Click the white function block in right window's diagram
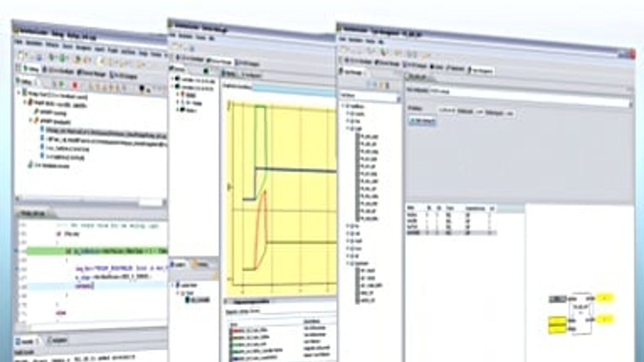 (582, 314)
